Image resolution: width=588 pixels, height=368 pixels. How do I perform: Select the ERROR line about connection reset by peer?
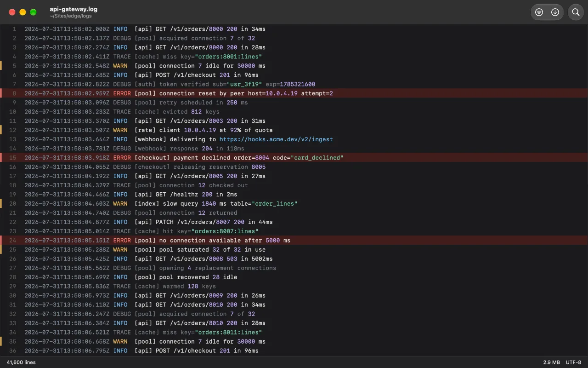pos(294,93)
